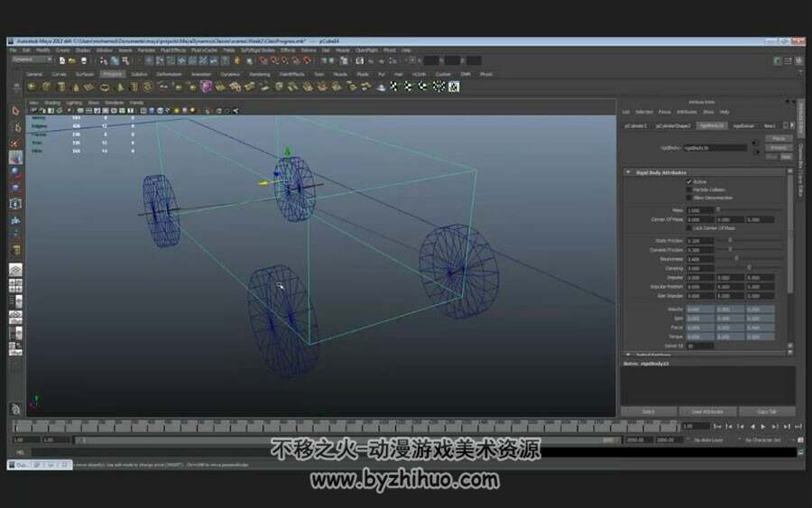Click the Focus button in Attribute Editor

pyautogui.click(x=779, y=139)
